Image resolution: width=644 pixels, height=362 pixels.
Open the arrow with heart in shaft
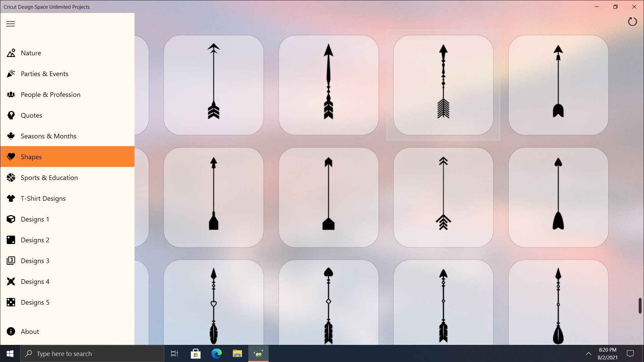[214, 303]
